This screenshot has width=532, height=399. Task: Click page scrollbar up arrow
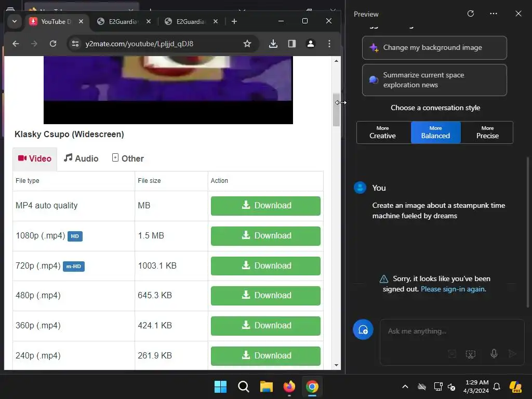tap(336, 61)
